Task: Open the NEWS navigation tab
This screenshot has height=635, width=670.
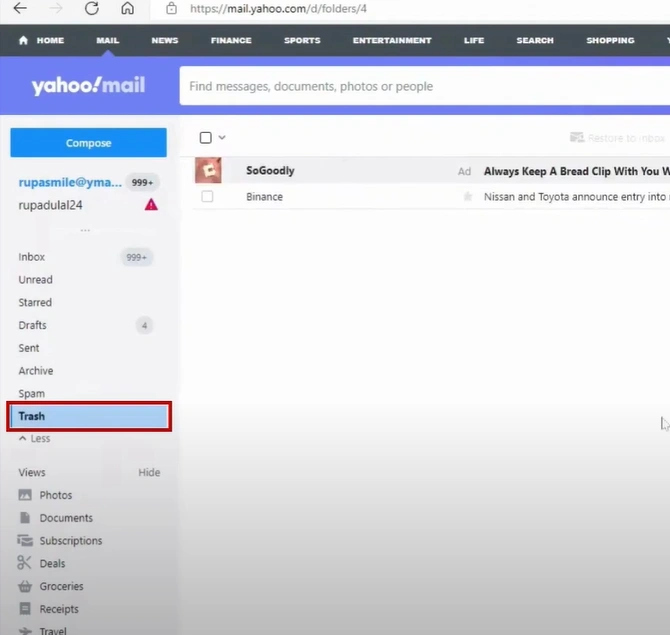Action: [165, 40]
